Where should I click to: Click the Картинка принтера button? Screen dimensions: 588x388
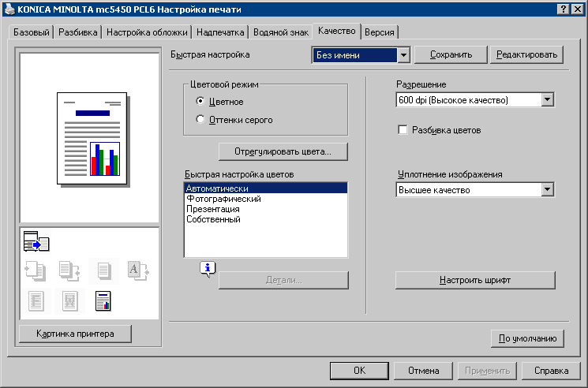tap(75, 334)
